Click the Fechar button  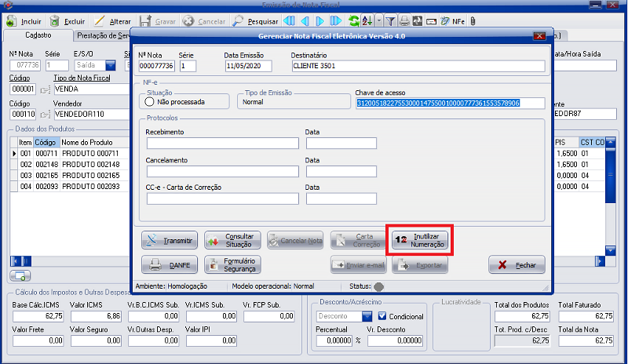[517, 265]
